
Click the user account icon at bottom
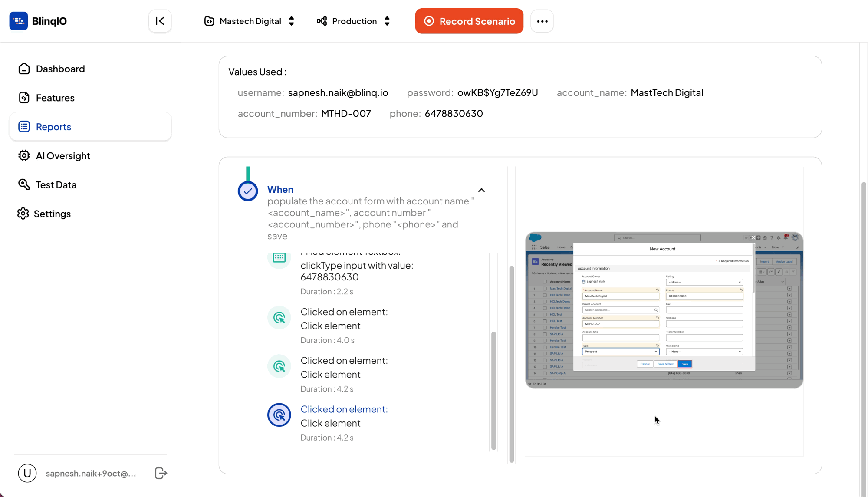point(27,473)
